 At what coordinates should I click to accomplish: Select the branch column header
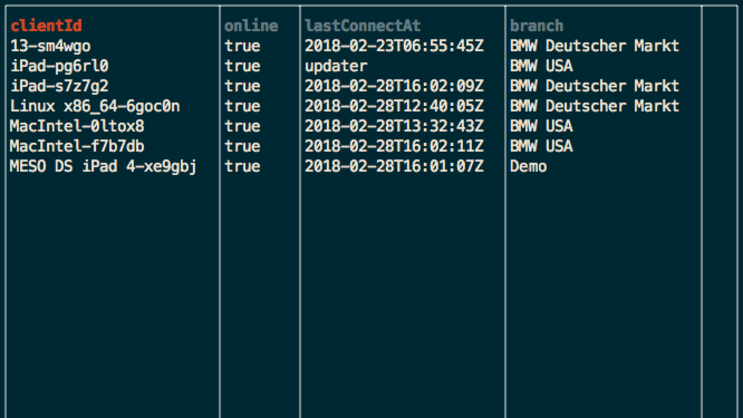[x=537, y=25]
